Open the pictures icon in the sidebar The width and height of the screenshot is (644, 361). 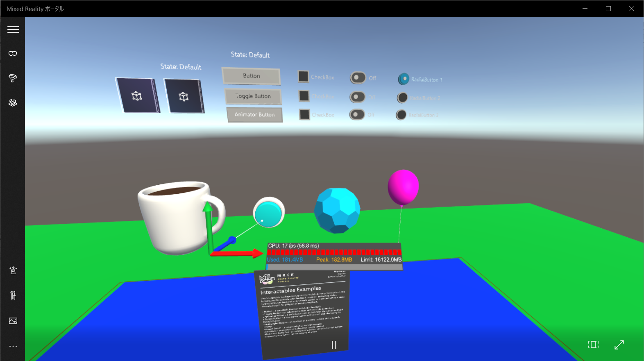tap(13, 321)
